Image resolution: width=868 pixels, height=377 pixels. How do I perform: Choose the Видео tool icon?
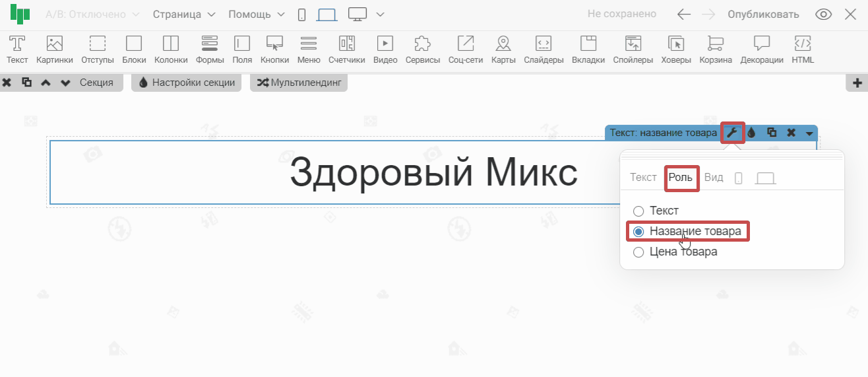[x=385, y=44]
